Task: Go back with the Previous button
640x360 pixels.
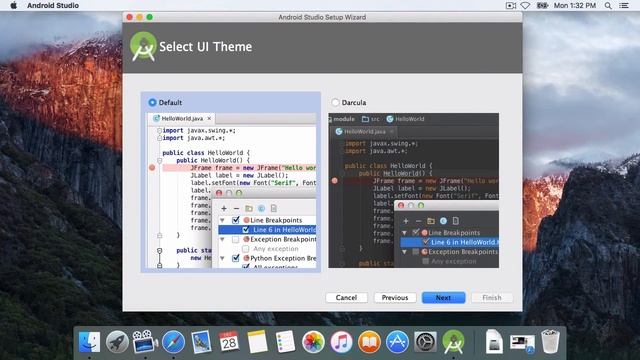Action: 395,298
